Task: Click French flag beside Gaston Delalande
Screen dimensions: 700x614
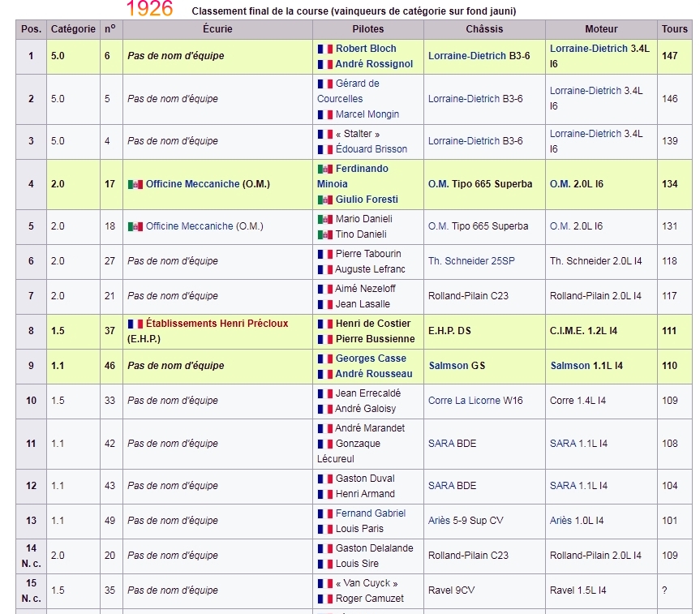Action: (x=325, y=548)
